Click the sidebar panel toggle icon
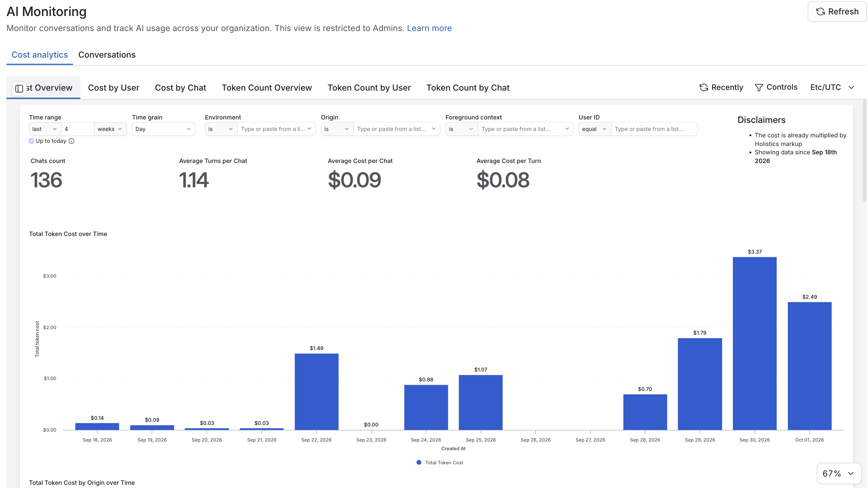This screenshot has height=488, width=868. [19, 88]
